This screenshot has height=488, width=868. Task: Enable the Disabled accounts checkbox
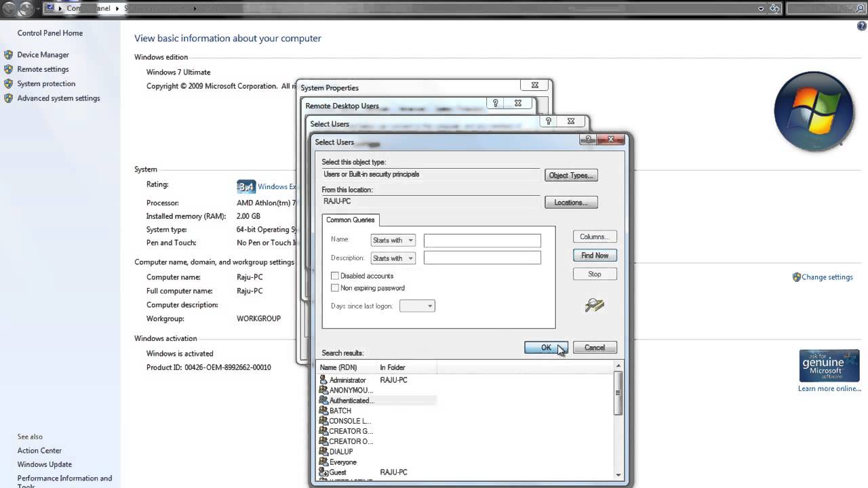[335, 276]
